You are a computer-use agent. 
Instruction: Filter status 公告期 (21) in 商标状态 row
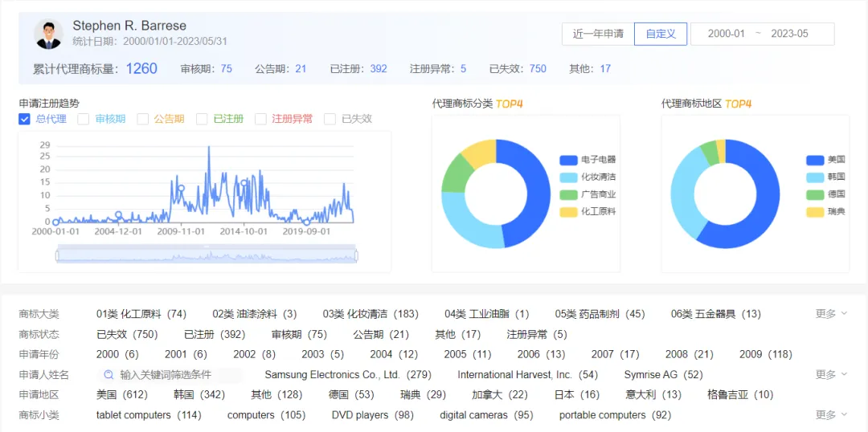(x=381, y=334)
